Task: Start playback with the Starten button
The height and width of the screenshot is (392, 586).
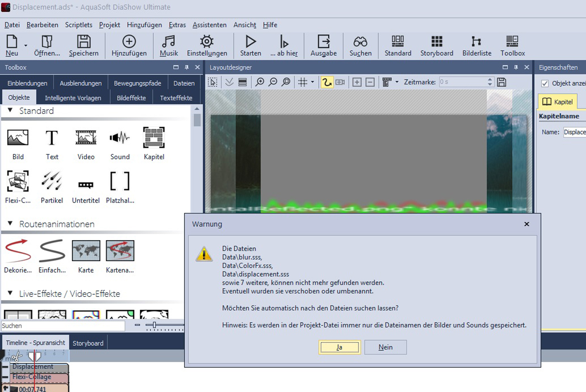Action: [x=250, y=42]
